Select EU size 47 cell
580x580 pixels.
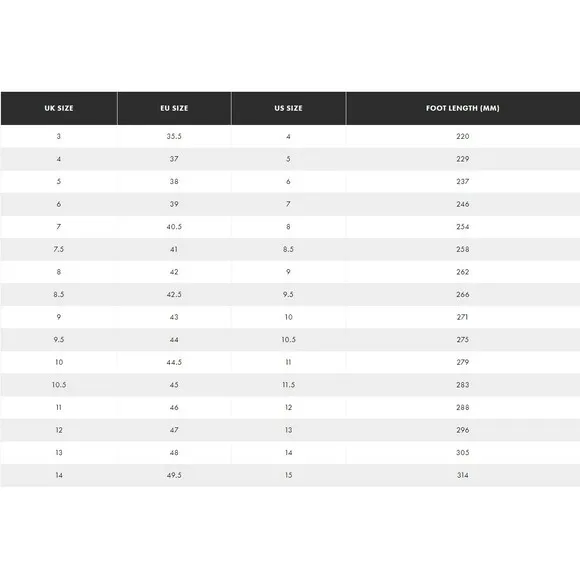click(174, 430)
